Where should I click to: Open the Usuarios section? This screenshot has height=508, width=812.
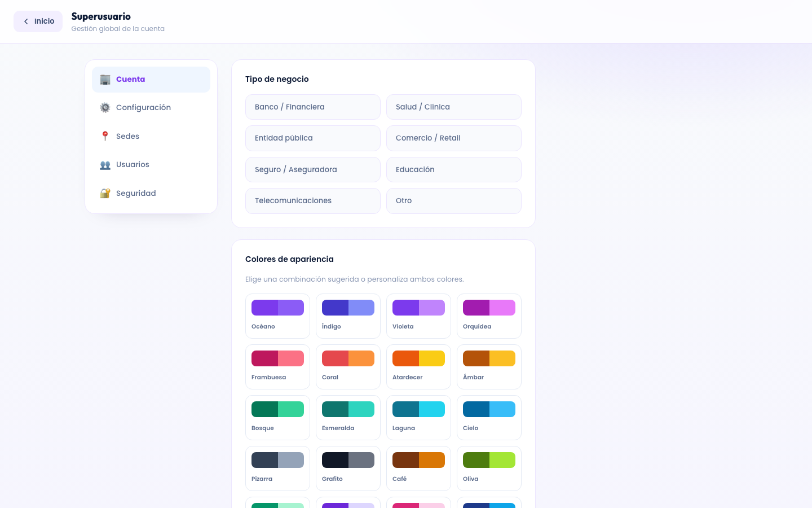click(151, 165)
